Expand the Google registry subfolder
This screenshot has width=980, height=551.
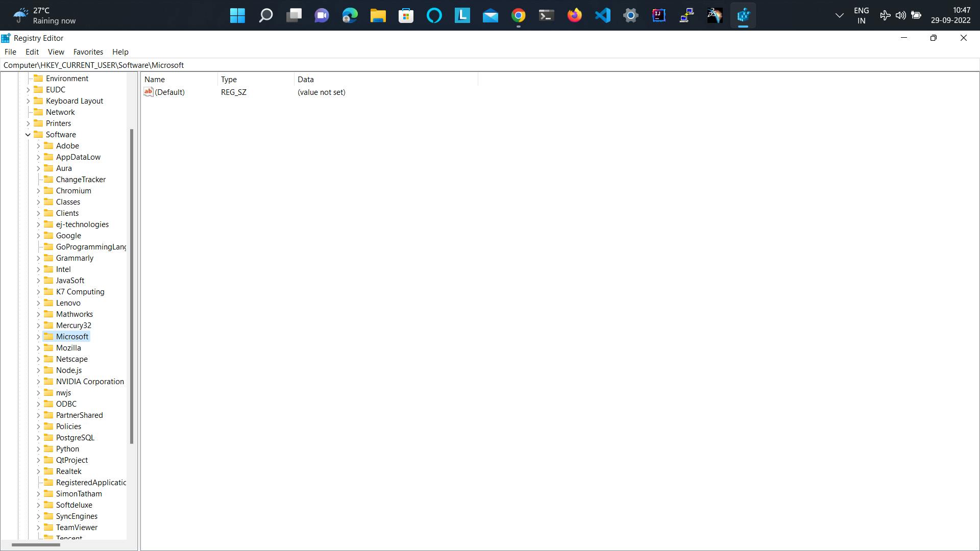(38, 236)
